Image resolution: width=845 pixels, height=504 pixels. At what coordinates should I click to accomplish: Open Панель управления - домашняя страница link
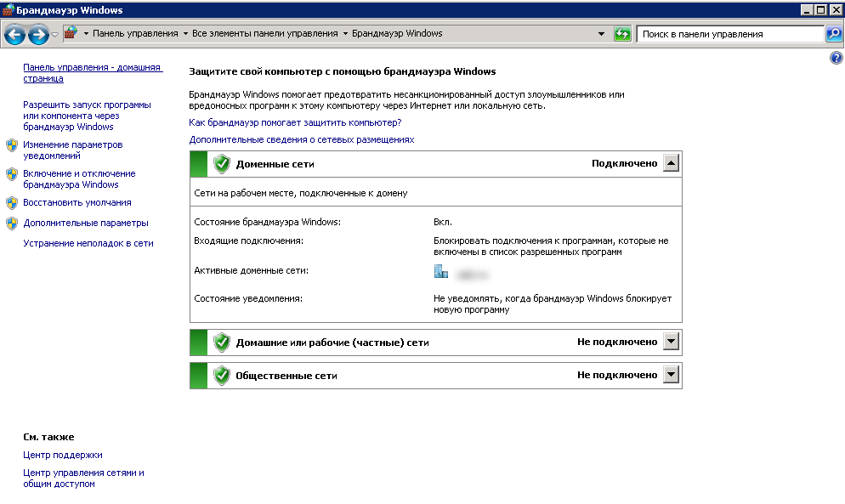93,73
